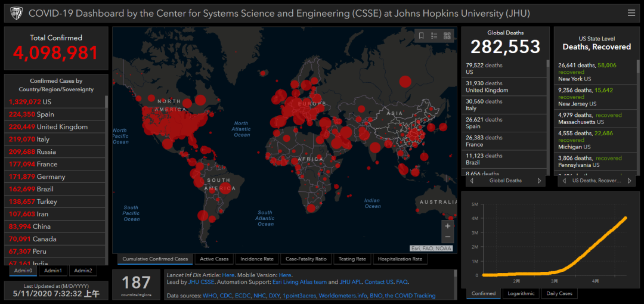This screenshot has height=304, width=644.
Task: Select the 224,350 Spain row
Action: (55, 114)
